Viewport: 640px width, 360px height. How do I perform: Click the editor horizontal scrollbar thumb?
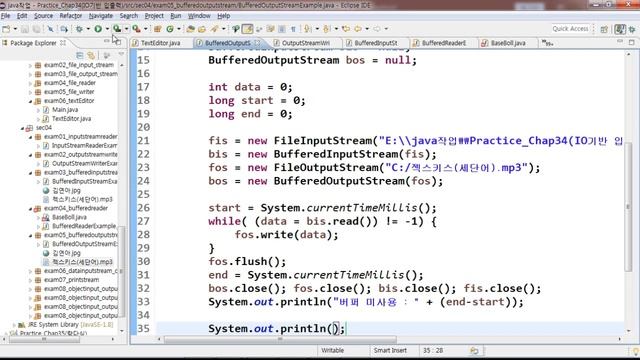click(280, 339)
